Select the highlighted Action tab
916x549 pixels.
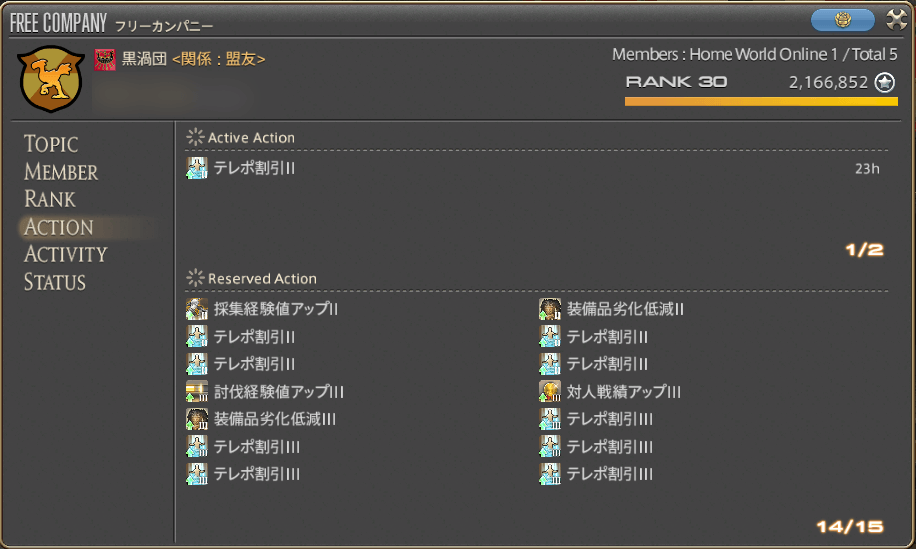[x=59, y=227]
